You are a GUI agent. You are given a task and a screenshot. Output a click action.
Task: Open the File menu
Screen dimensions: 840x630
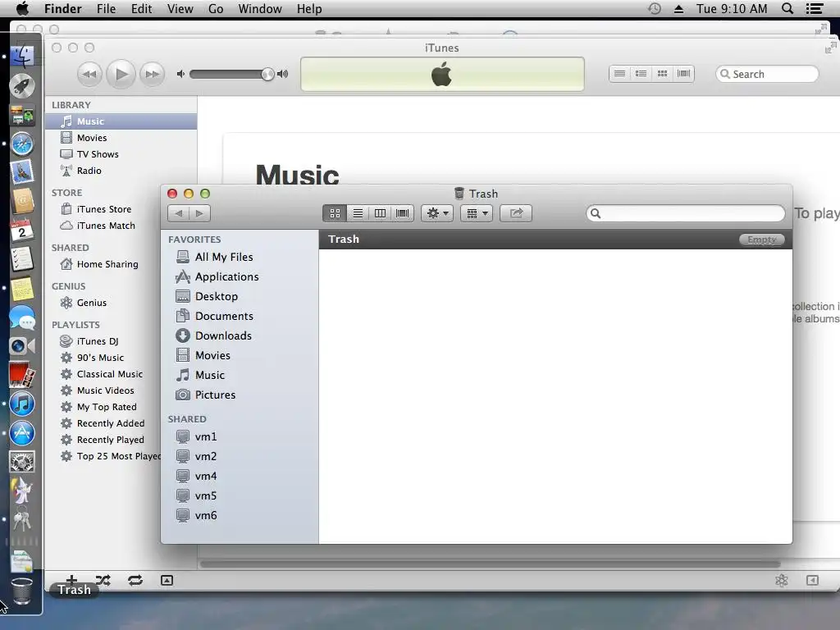coord(106,8)
